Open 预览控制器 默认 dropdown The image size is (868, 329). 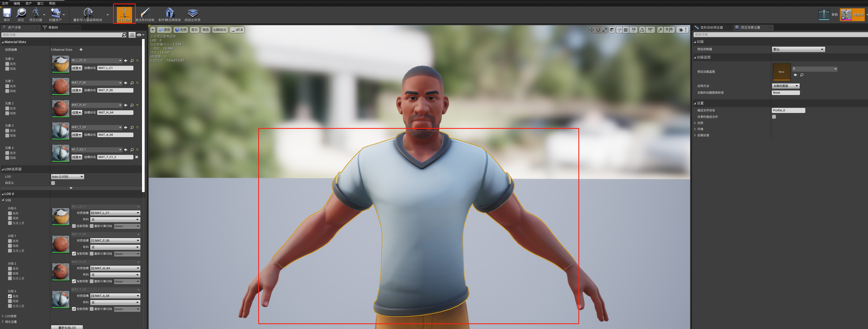(x=798, y=49)
